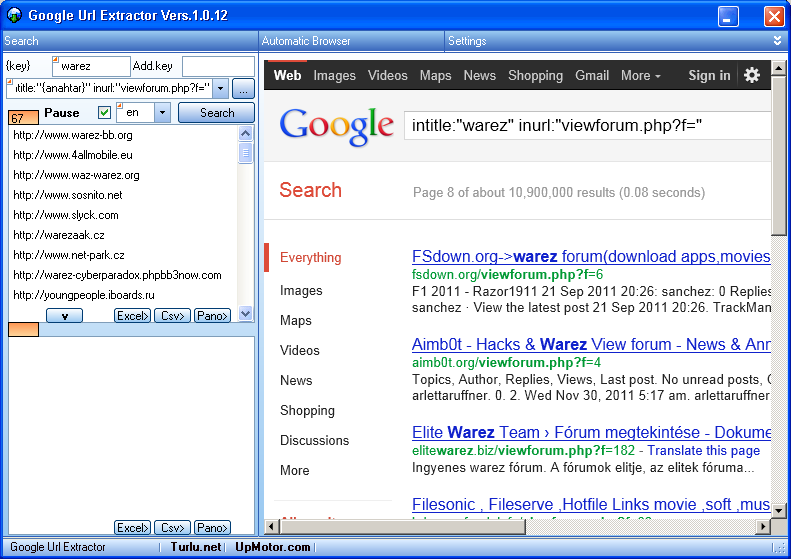The width and height of the screenshot is (791, 559).
Task: Click the Search button
Action: [216, 113]
